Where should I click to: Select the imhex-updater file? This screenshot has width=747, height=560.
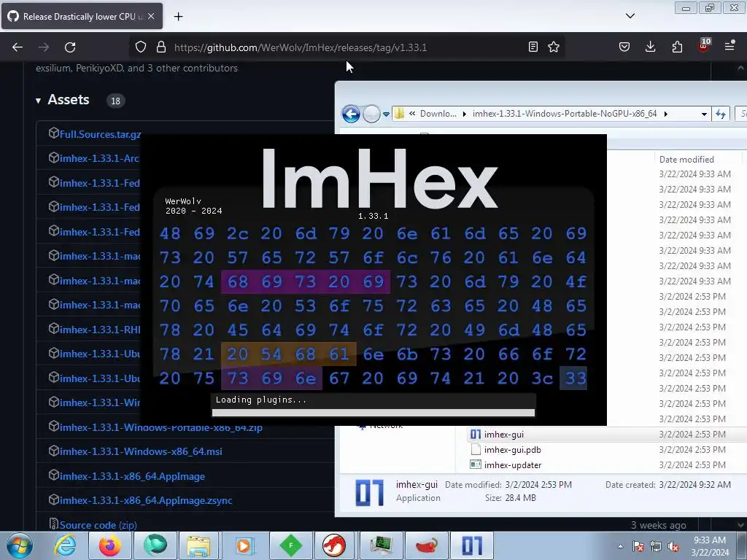pyautogui.click(x=513, y=464)
